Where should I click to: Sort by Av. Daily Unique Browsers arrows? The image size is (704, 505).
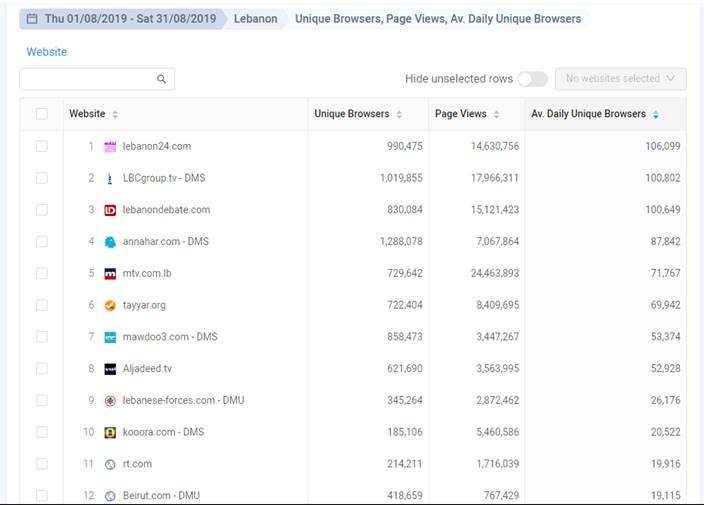tap(656, 114)
